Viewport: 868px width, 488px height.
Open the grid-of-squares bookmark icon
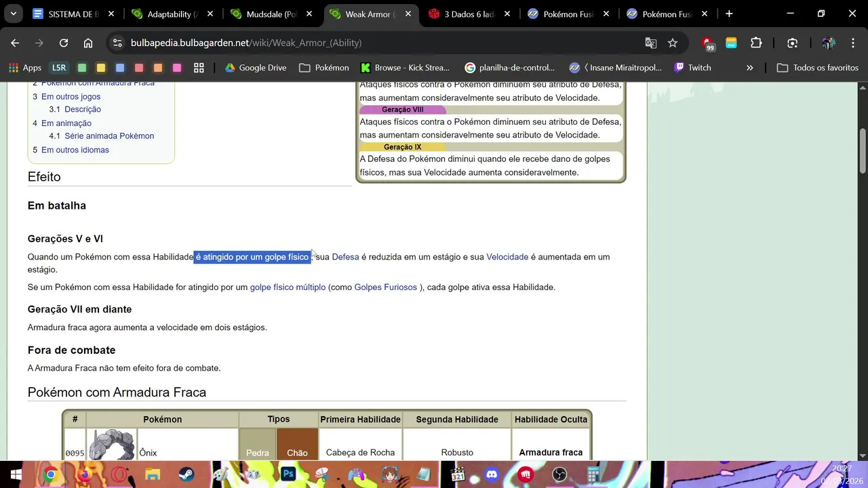(199, 68)
